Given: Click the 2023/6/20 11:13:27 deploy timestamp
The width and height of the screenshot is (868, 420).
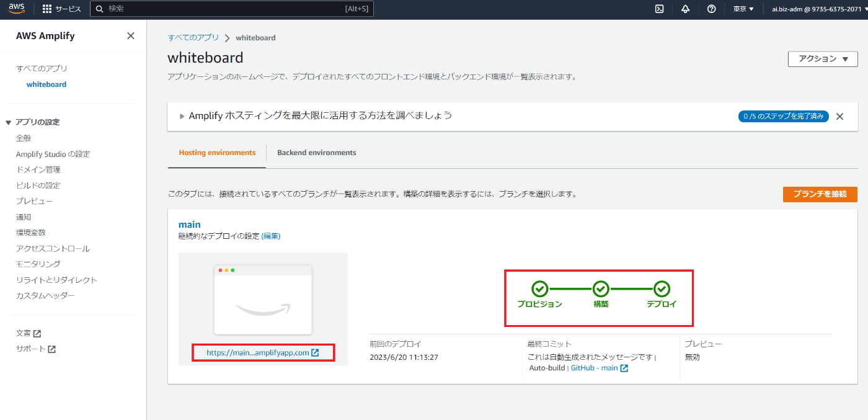Looking at the screenshot, I should click(404, 357).
